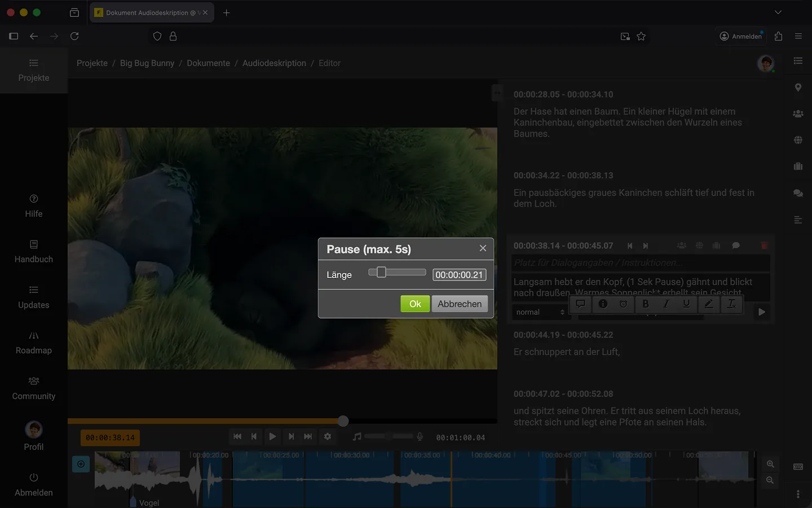812x508 pixels.
Task: Go to Dokumente in the breadcrumb
Action: pyautogui.click(x=208, y=63)
